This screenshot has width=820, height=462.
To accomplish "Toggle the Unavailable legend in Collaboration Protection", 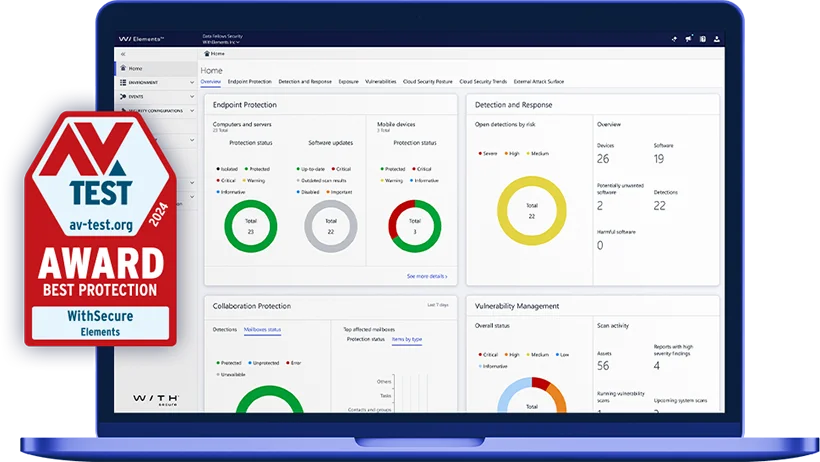I will 231,375.
